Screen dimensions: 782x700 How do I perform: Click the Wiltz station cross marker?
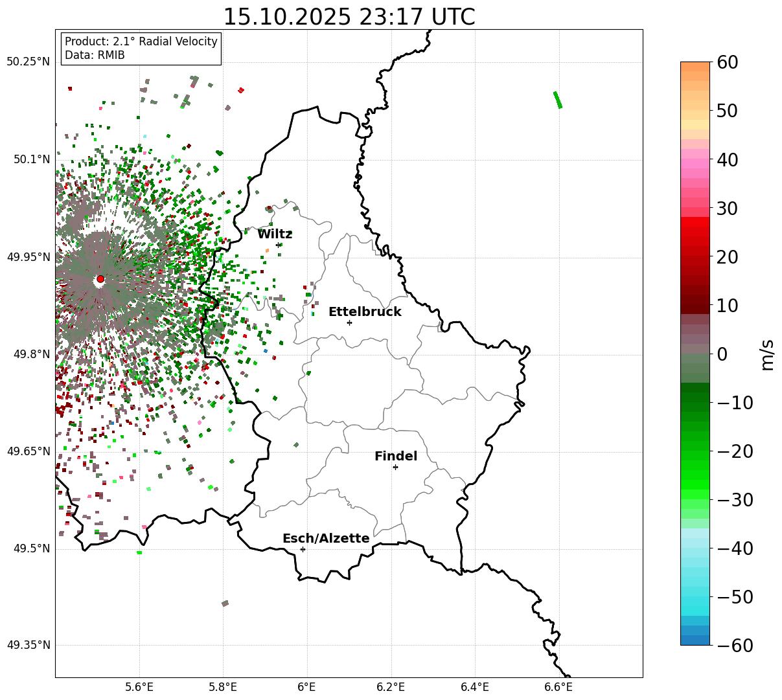click(279, 245)
